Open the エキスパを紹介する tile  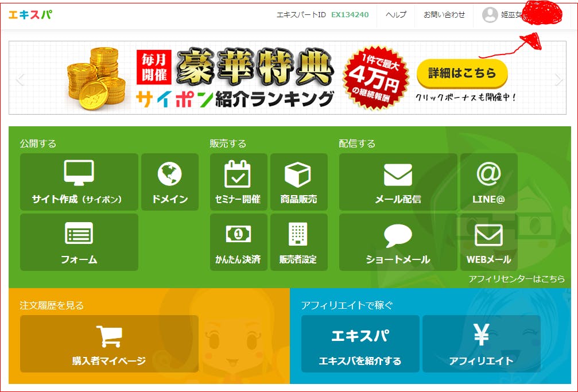click(360, 344)
